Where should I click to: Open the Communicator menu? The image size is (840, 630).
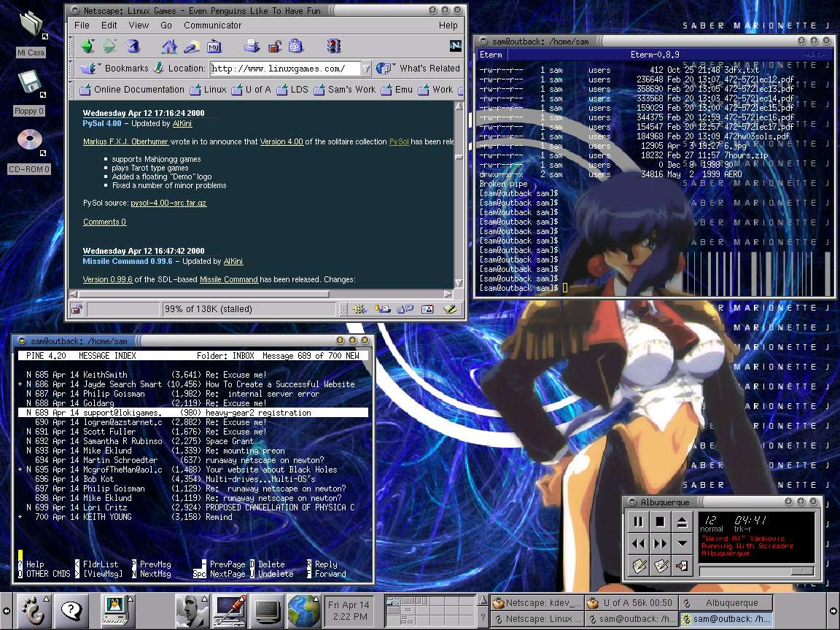point(212,26)
